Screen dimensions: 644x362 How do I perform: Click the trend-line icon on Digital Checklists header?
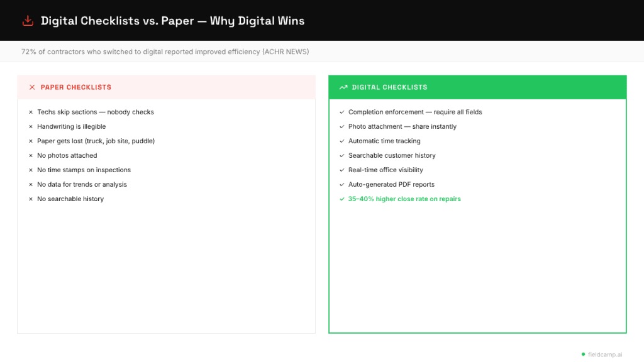(x=343, y=87)
